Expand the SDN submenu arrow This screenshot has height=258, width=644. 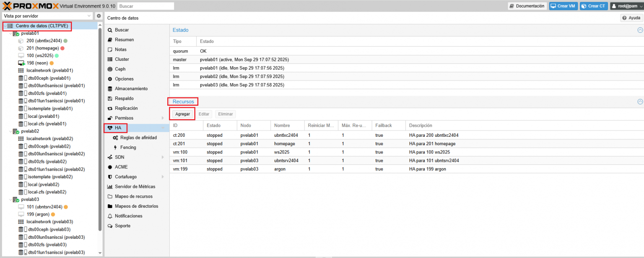[163, 157]
